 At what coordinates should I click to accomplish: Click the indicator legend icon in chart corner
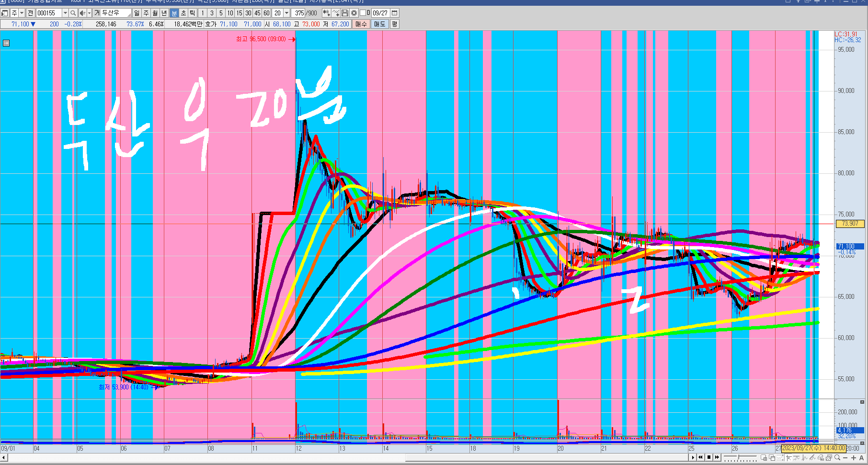coord(6,43)
